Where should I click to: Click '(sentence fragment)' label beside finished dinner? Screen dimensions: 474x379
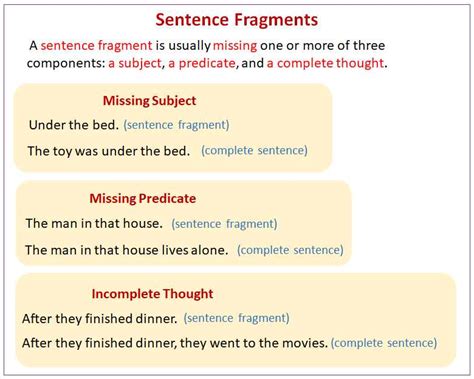[236, 318]
